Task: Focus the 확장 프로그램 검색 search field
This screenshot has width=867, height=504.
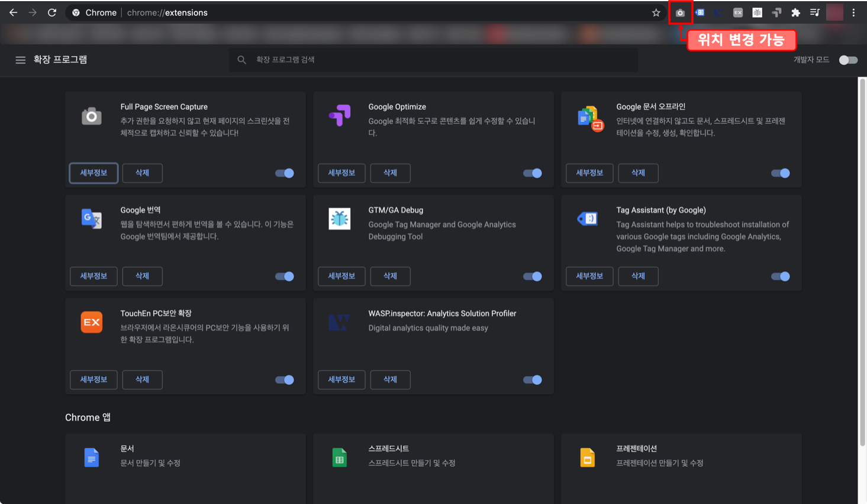Action: click(x=433, y=60)
